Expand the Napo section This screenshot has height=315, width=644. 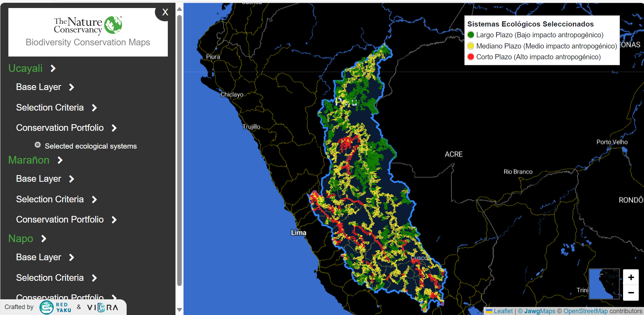pos(27,239)
